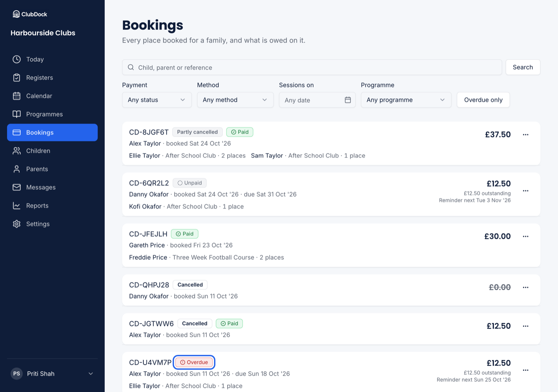Click the Search button
This screenshot has width=558, height=392.
523,67
